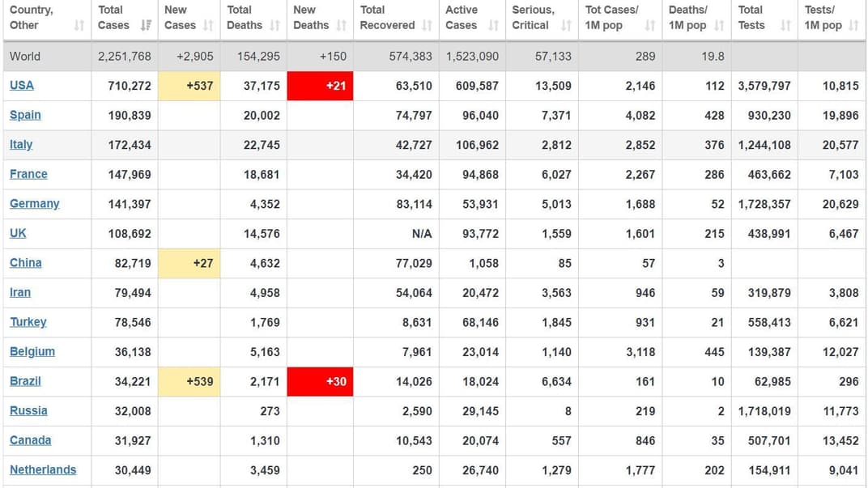This screenshot has width=868, height=488.
Task: Click the New Cases sort arrows
Action: tap(208, 26)
